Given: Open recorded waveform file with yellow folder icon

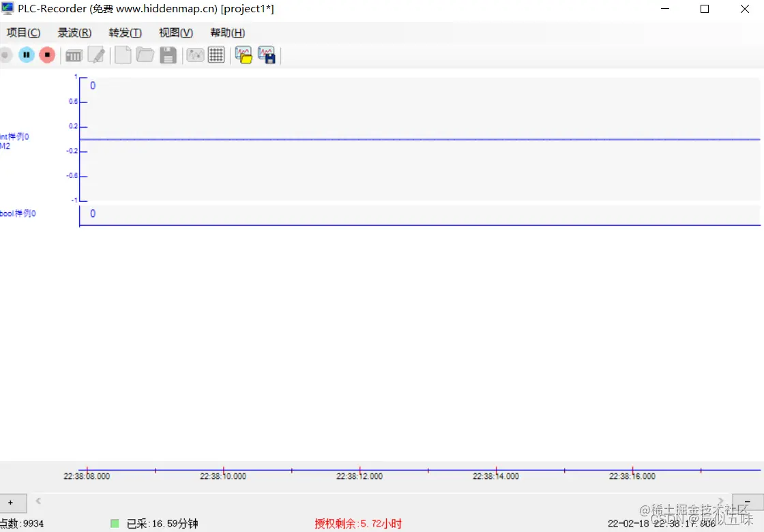Looking at the screenshot, I should (243, 55).
